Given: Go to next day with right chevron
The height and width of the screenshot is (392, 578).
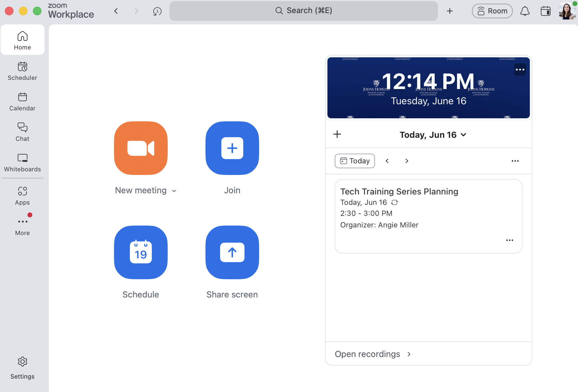Looking at the screenshot, I should (x=407, y=161).
